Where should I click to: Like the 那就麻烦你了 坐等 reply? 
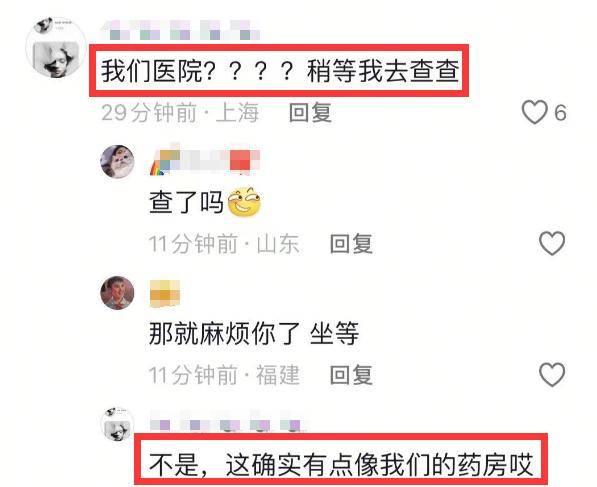[x=552, y=375]
